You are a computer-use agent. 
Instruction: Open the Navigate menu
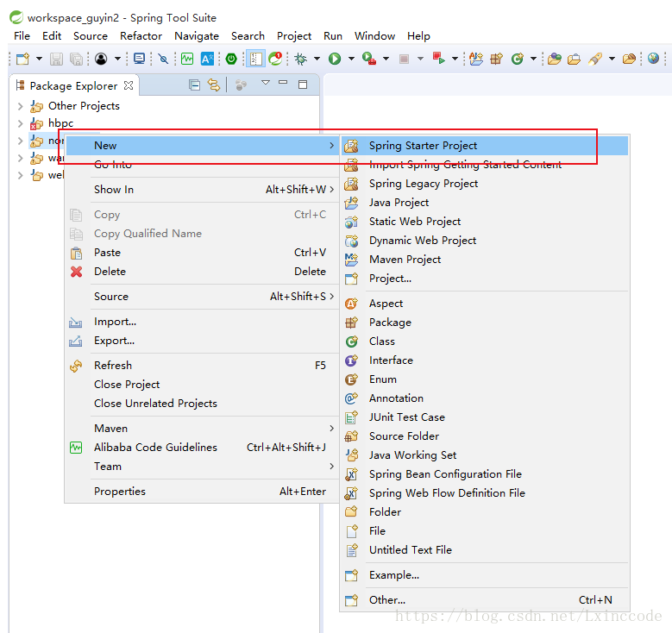[x=197, y=36]
